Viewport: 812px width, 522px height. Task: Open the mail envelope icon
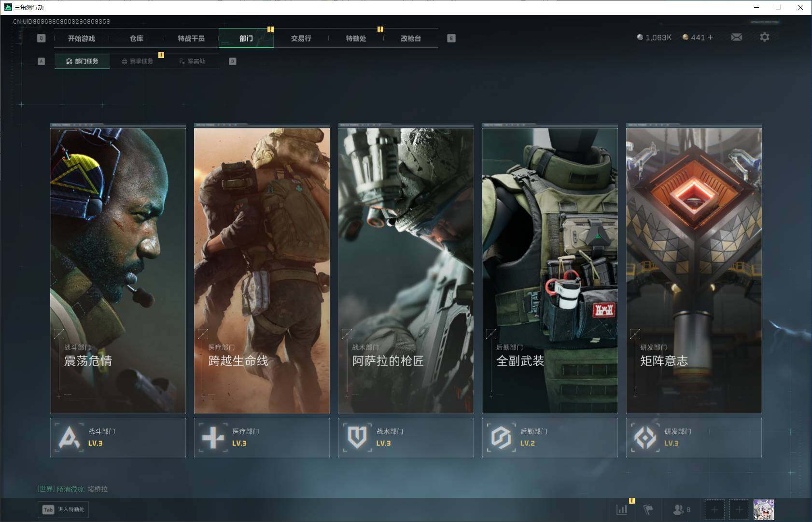click(736, 37)
